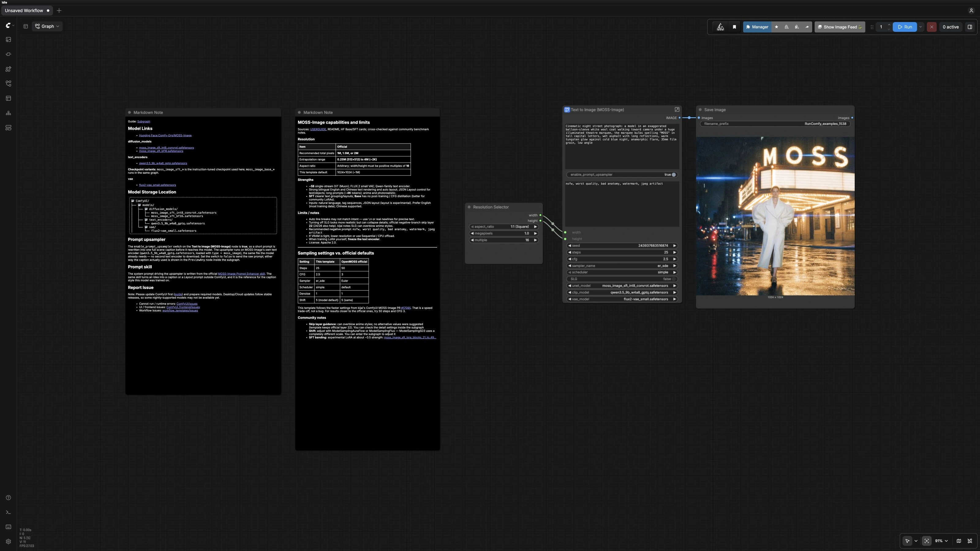The image size is (980, 551).
Task: Open the settings gear icon
Action: 8,542
